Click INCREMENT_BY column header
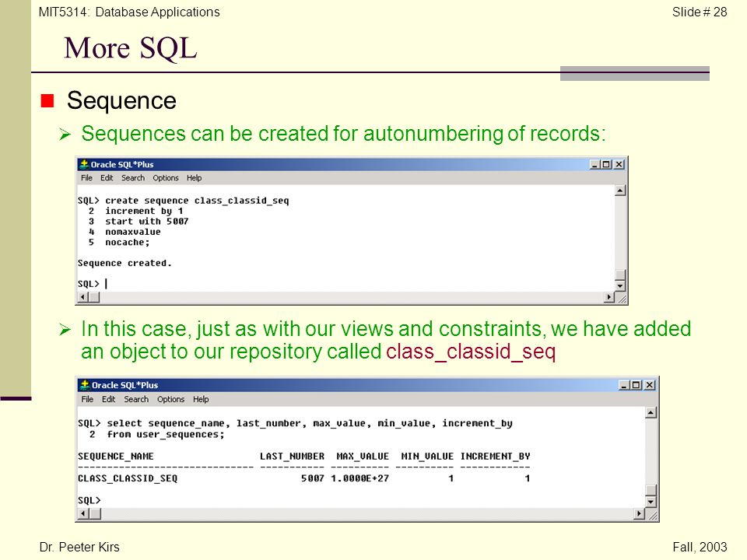The height and width of the screenshot is (560, 747). 495,457
